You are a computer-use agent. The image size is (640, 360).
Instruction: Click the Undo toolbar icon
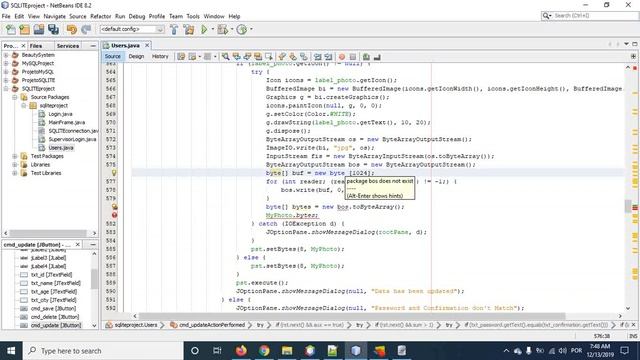click(71, 29)
